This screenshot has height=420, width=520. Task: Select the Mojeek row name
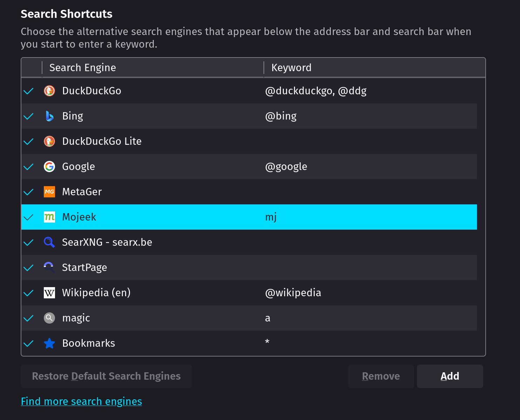(x=79, y=217)
